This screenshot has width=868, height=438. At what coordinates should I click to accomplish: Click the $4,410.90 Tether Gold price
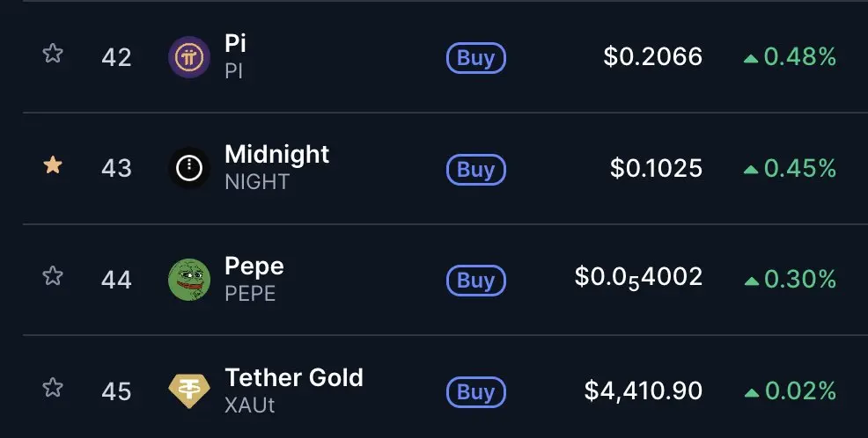point(643,390)
